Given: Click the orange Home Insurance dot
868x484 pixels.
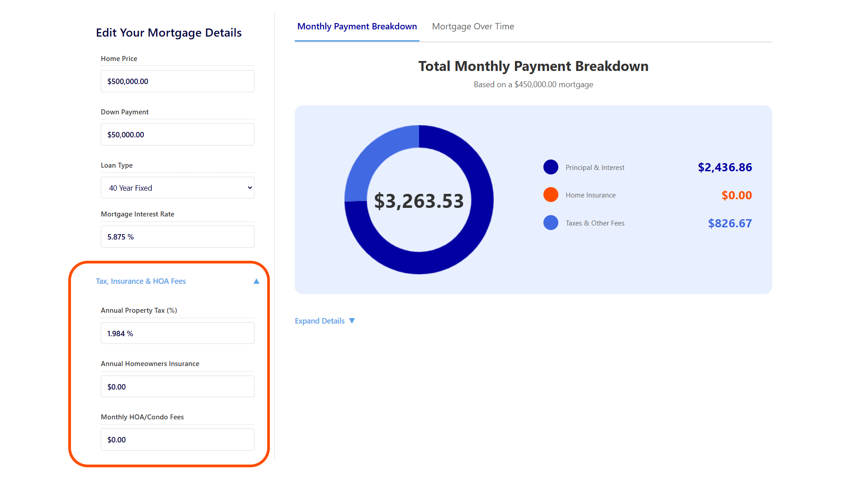Looking at the screenshot, I should tap(551, 195).
